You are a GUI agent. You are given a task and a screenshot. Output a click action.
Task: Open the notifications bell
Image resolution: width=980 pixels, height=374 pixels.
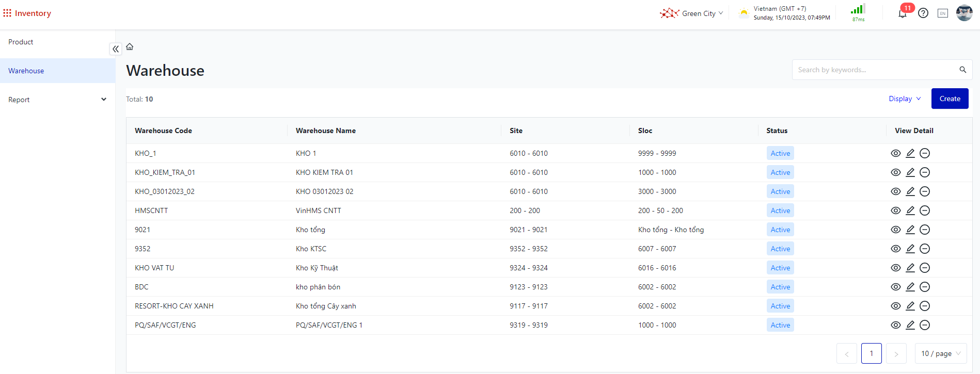click(x=903, y=13)
